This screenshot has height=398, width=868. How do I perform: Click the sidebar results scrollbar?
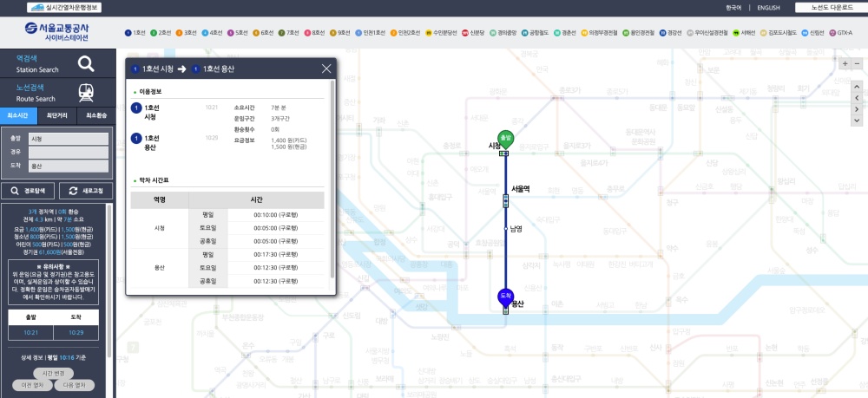coord(109,281)
